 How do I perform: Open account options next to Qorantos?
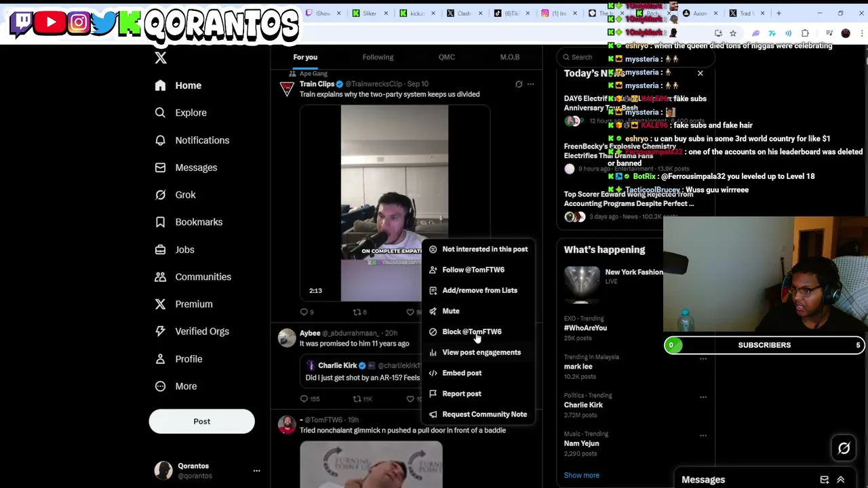coord(256,470)
